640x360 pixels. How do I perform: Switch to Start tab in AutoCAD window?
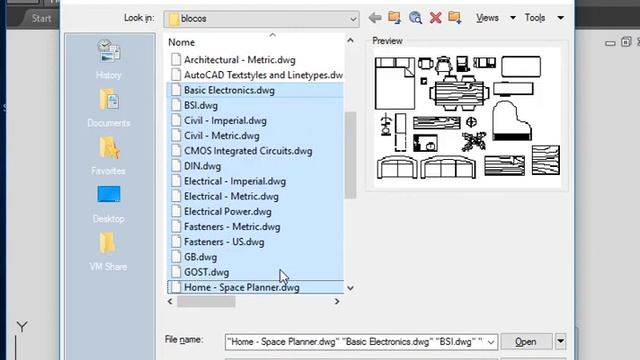click(41, 18)
